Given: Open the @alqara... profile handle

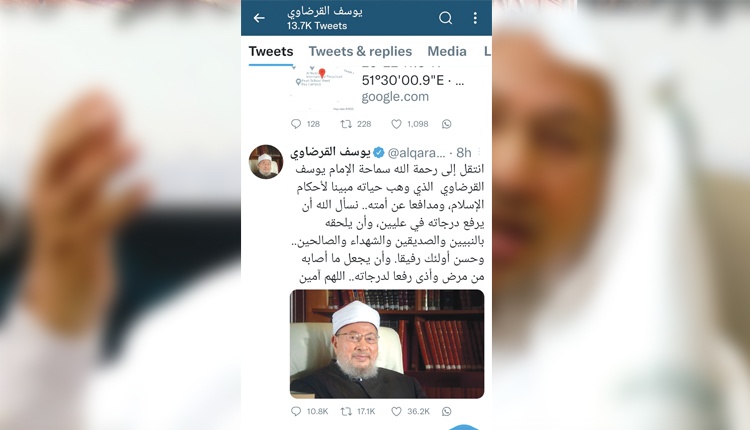Looking at the screenshot, I should point(416,153).
